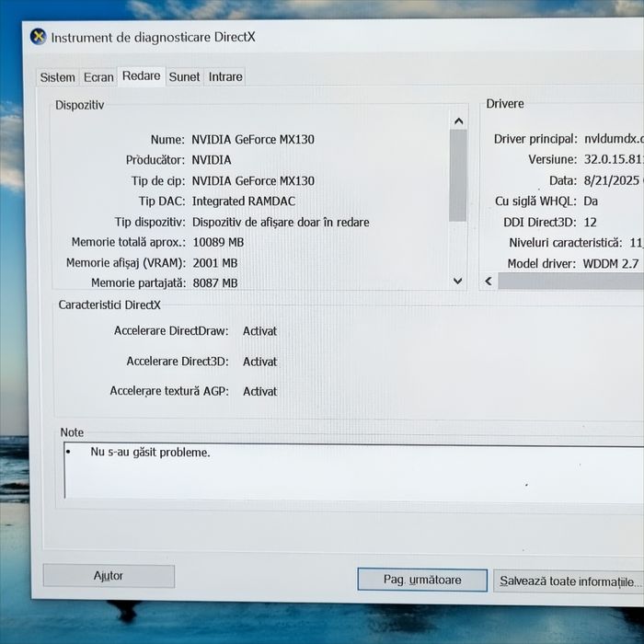Click 'Dispozitiv de afișare doar în redare'
Image resolution: width=644 pixels, height=644 pixels.
point(281,223)
